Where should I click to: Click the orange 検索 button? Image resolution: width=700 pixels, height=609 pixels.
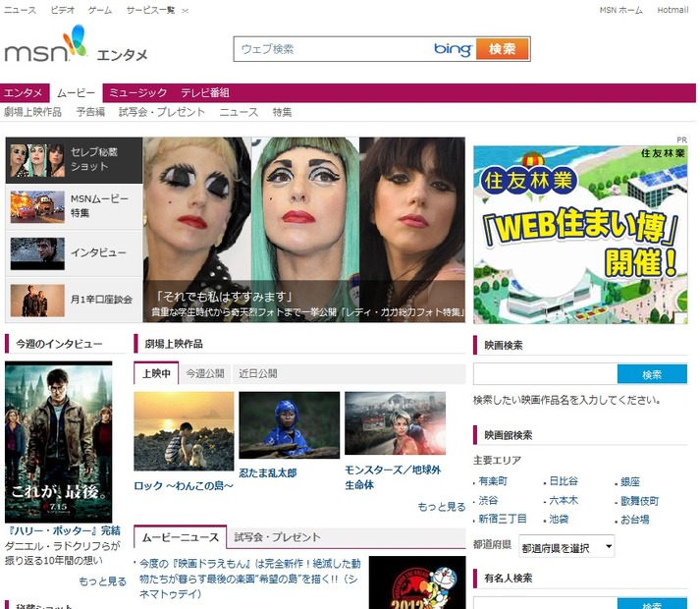(x=503, y=49)
